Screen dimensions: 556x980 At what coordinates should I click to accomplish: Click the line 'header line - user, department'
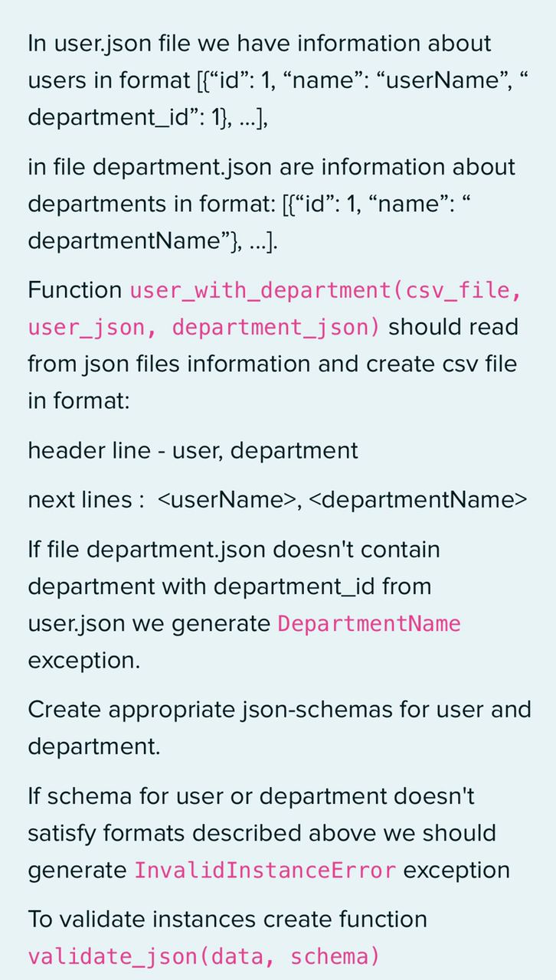(x=193, y=450)
